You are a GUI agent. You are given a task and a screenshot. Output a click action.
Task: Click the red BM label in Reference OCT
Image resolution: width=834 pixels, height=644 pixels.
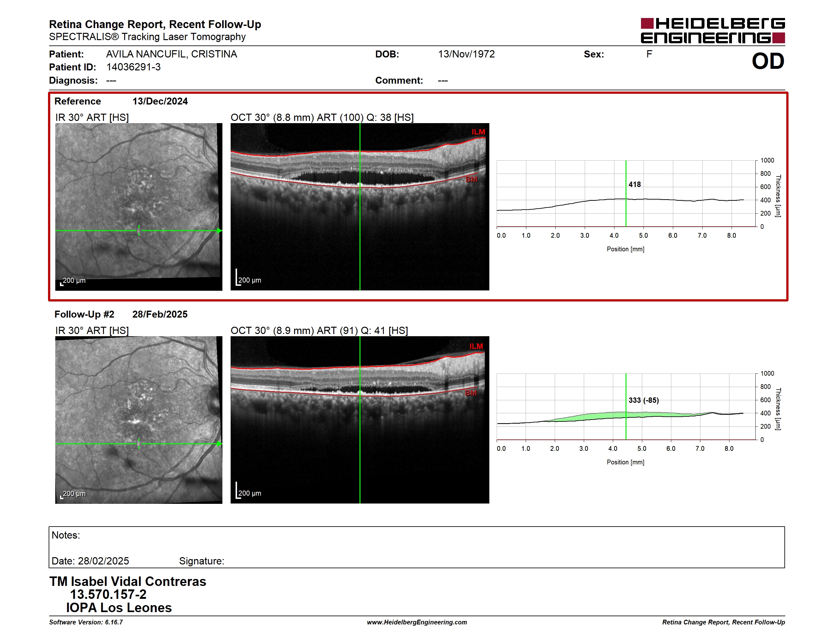tap(472, 179)
